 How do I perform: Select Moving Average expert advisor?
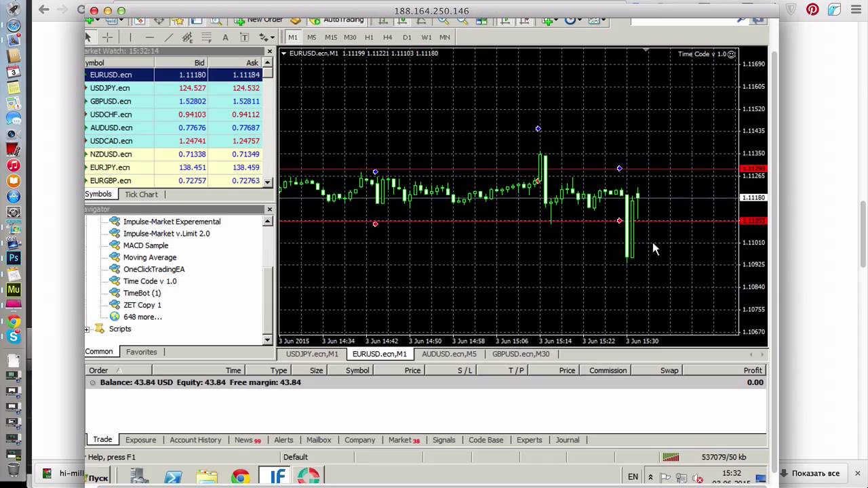tap(149, 258)
